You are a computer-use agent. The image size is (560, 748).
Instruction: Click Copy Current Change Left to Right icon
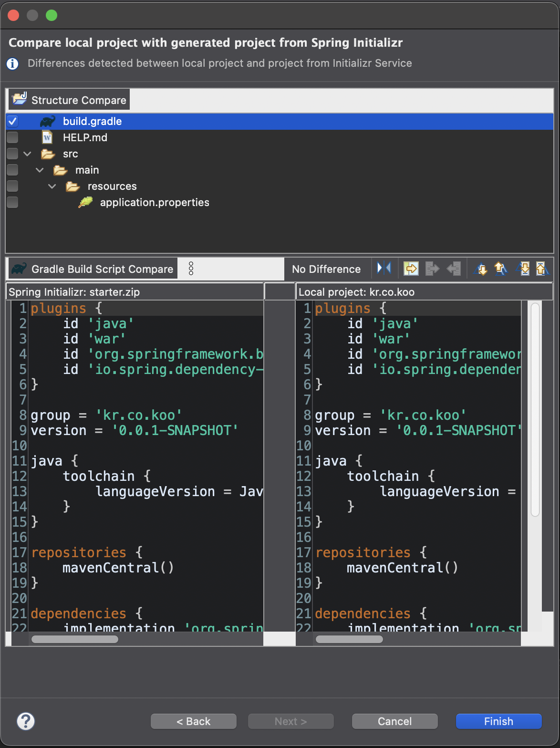[432, 269]
